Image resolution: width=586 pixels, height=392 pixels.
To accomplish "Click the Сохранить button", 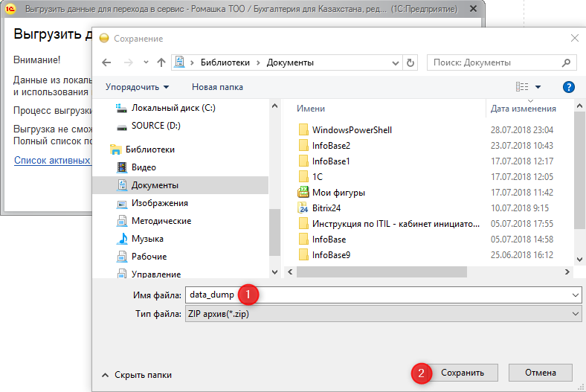I will [x=463, y=373].
